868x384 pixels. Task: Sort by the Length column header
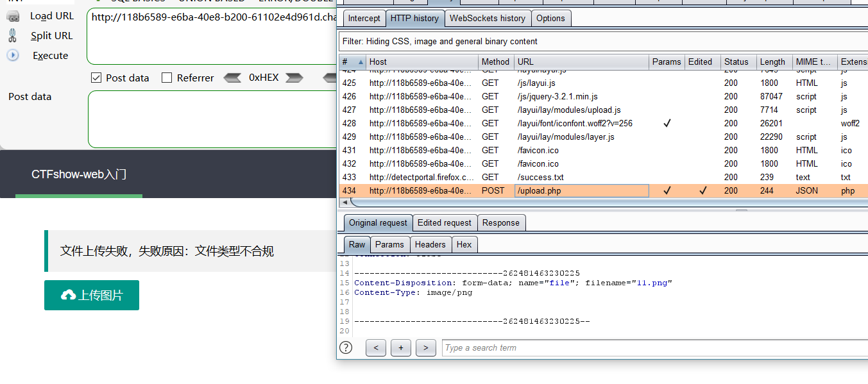point(774,62)
